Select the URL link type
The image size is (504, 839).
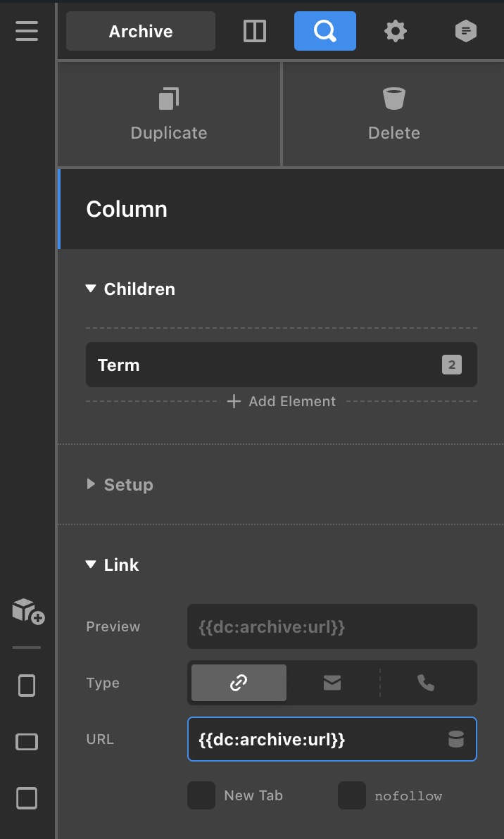pyautogui.click(x=239, y=683)
